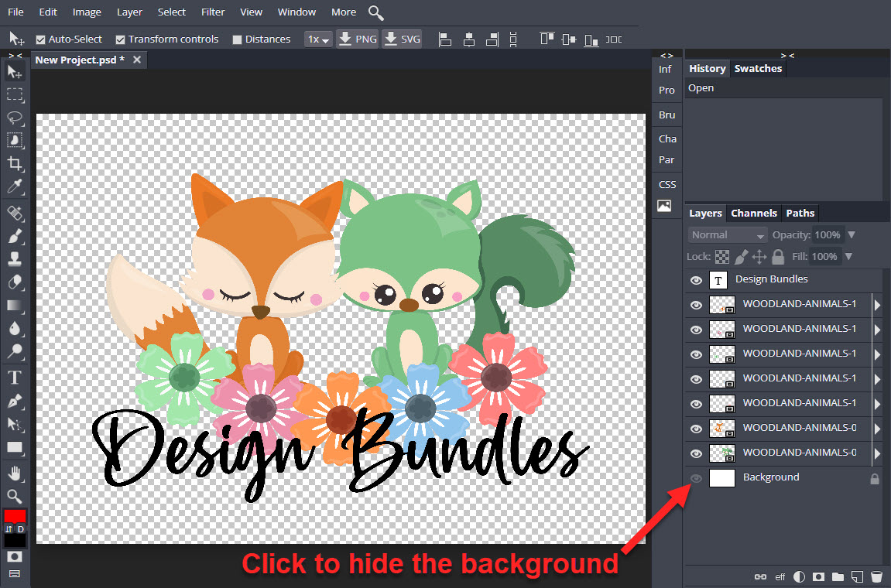
Task: Export as PNG button
Action: click(358, 39)
